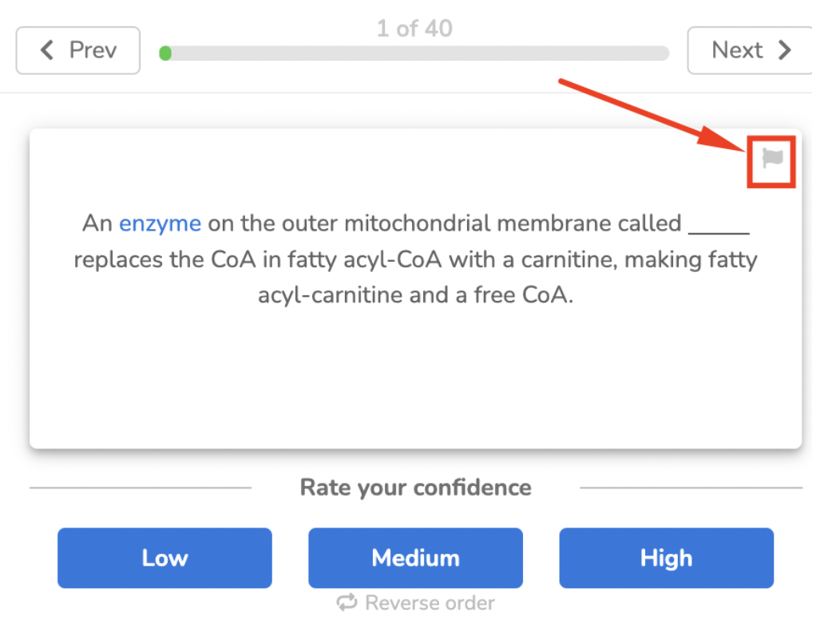The height and width of the screenshot is (624, 840).
Task: Click the gray progress bar track
Action: 415,53
